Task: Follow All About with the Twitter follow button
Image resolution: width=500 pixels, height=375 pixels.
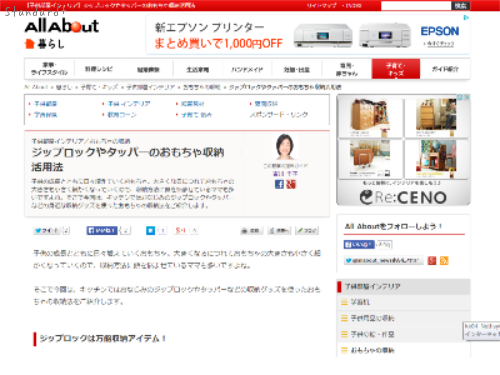Action: pos(383,260)
